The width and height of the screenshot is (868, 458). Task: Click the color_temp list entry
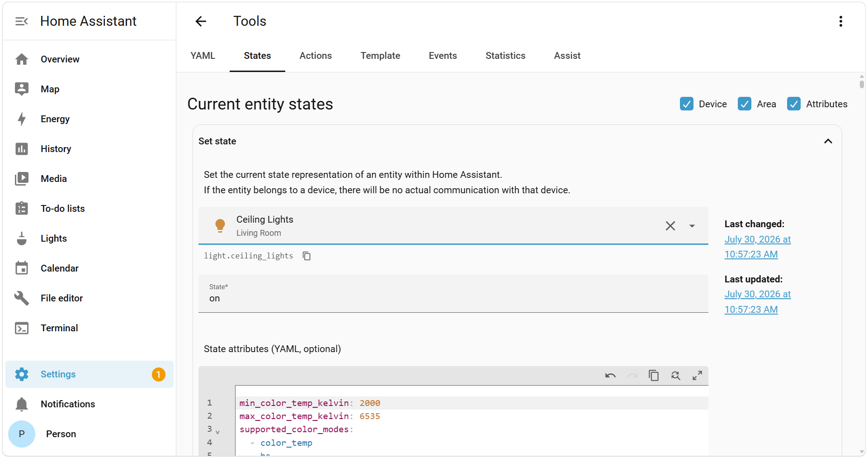(x=286, y=443)
